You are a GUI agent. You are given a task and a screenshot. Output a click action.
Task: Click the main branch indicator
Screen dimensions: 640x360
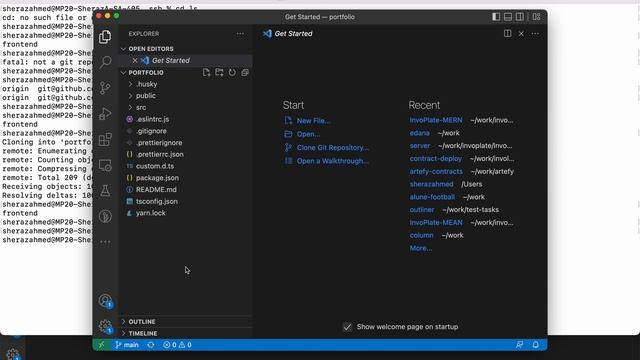point(127,345)
